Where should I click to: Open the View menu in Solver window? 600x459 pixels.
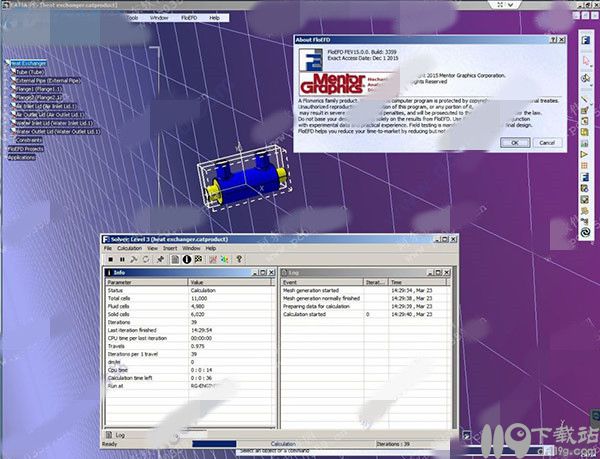(x=152, y=248)
